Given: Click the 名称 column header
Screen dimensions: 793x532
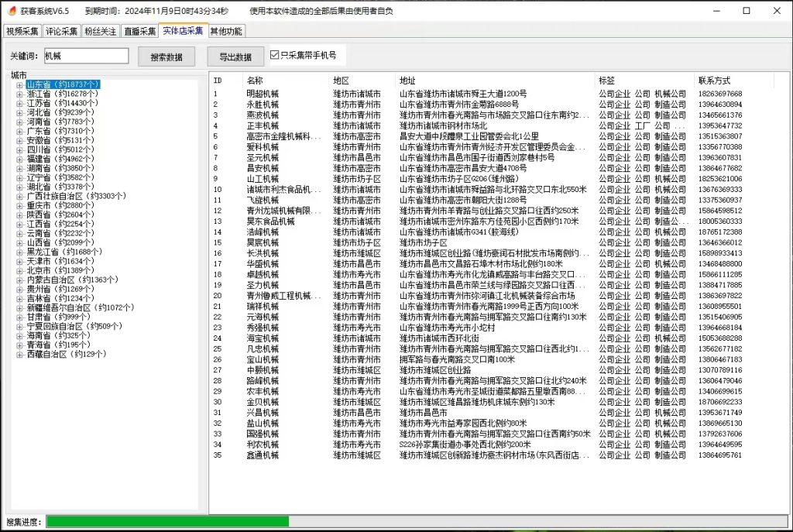Looking at the screenshot, I should (255, 81).
